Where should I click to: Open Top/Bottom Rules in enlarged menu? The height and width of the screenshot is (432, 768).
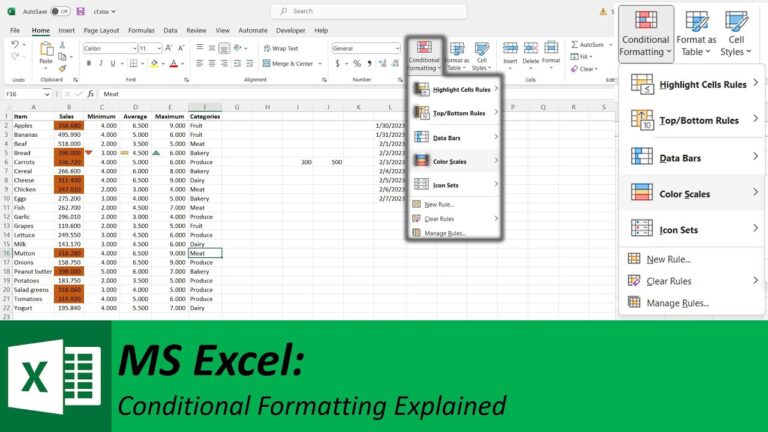tap(693, 120)
